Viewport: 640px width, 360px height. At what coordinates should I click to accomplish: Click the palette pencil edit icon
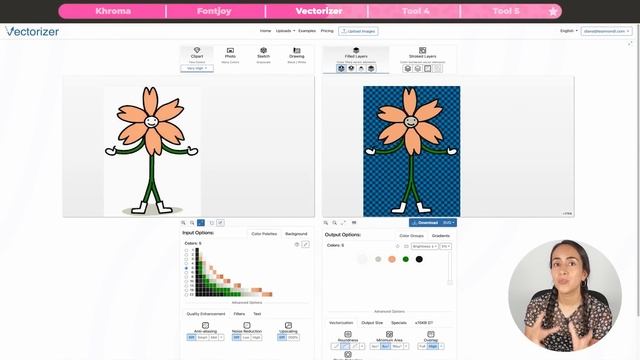(x=306, y=244)
